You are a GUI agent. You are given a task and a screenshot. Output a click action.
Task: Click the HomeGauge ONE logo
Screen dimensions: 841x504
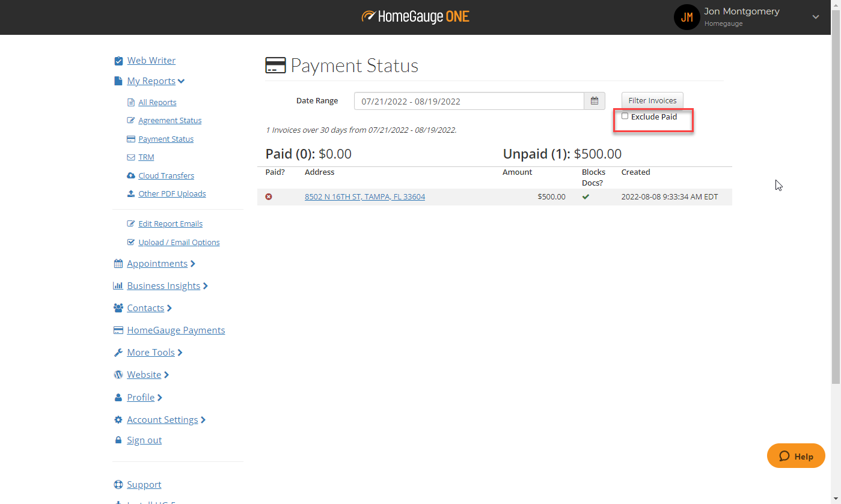415,17
